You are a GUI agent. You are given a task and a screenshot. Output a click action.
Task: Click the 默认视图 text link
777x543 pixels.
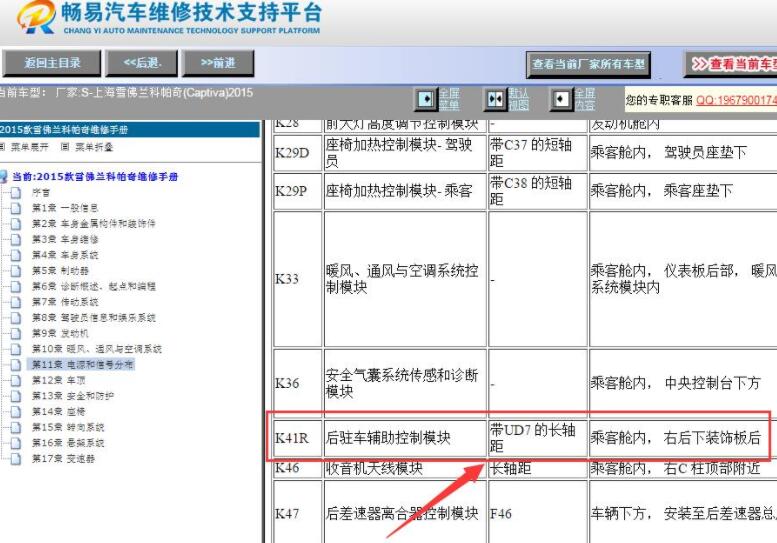coord(518,100)
